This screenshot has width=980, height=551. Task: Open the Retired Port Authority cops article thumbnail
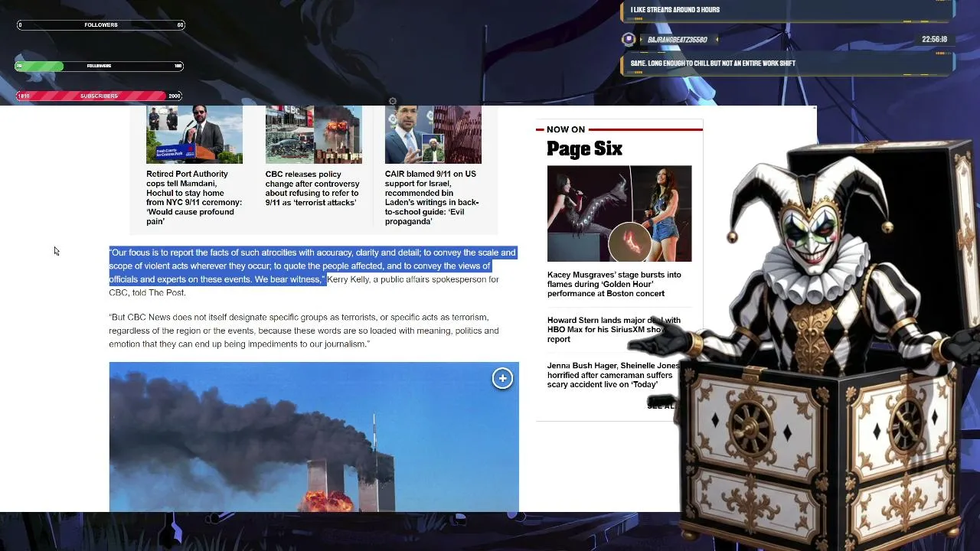194,135
